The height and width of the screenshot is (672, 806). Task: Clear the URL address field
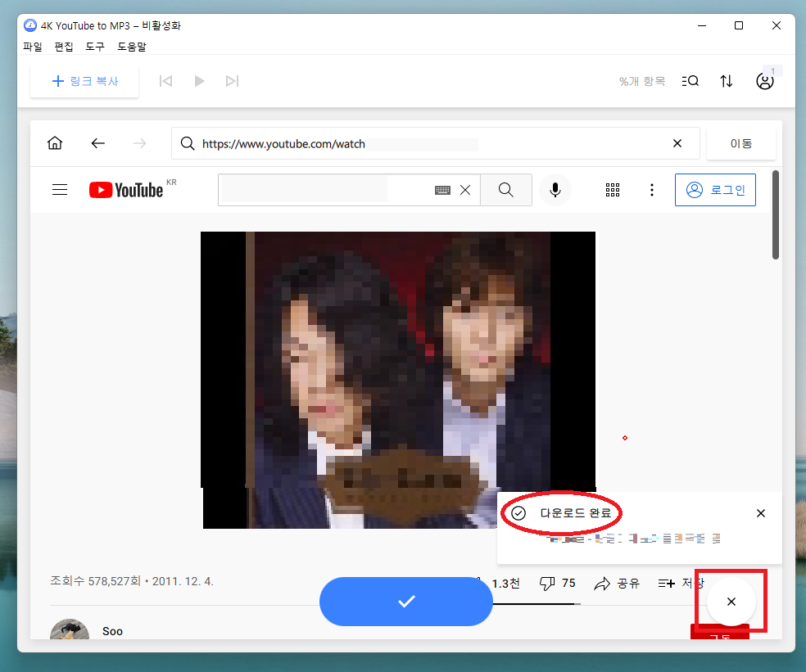coord(677,143)
